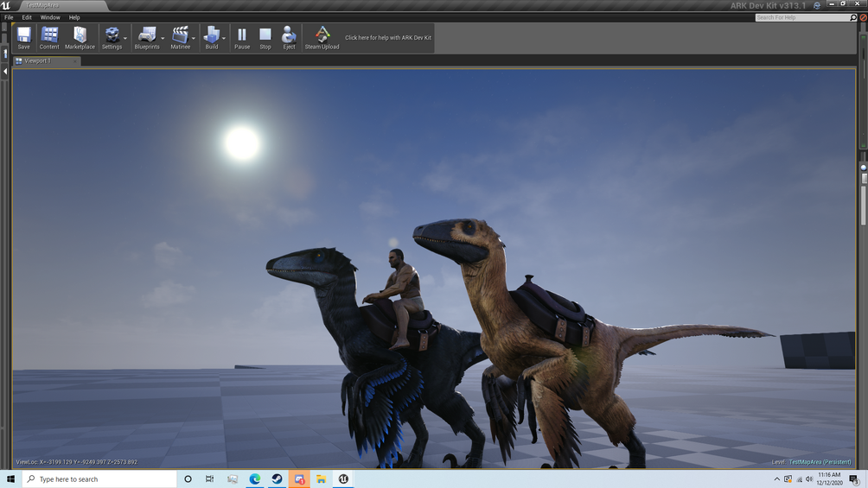Open File Explorer from the taskbar
The image size is (868, 488).
pyautogui.click(x=321, y=479)
